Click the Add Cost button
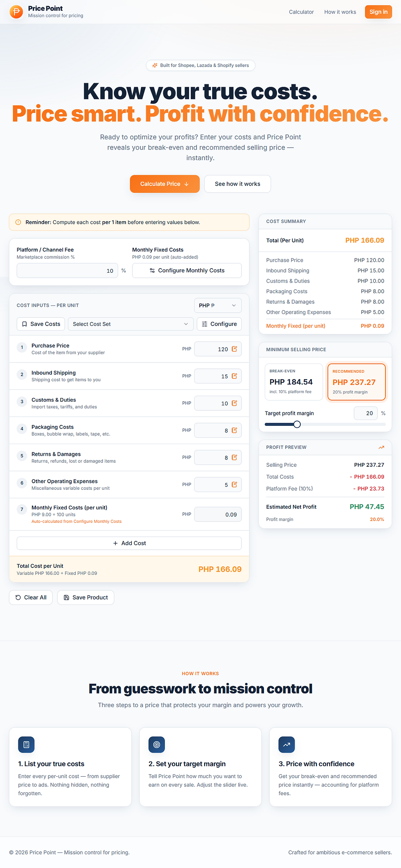The width and height of the screenshot is (401, 868). coord(129,543)
